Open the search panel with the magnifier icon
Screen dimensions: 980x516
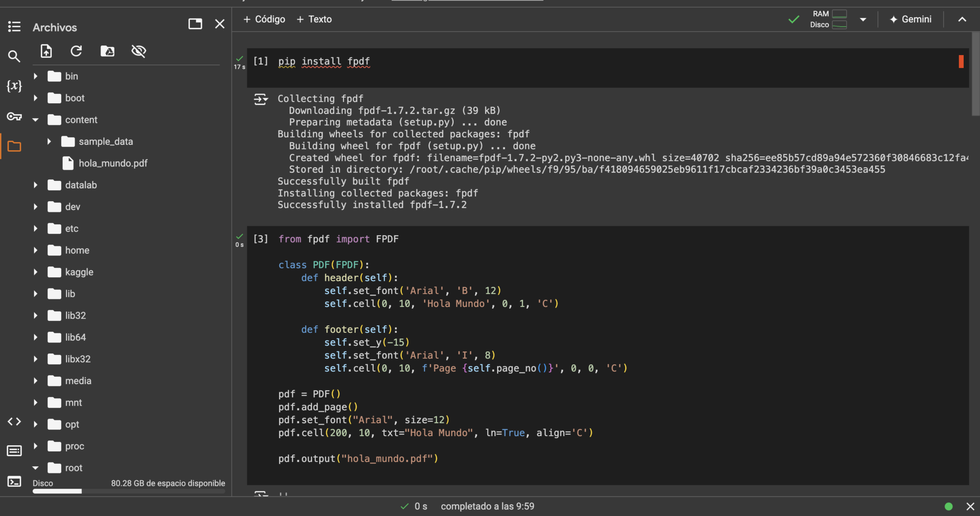tap(14, 56)
